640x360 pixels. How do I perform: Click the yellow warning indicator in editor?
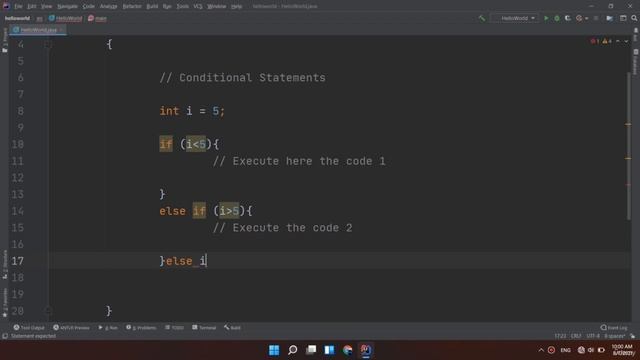point(607,41)
